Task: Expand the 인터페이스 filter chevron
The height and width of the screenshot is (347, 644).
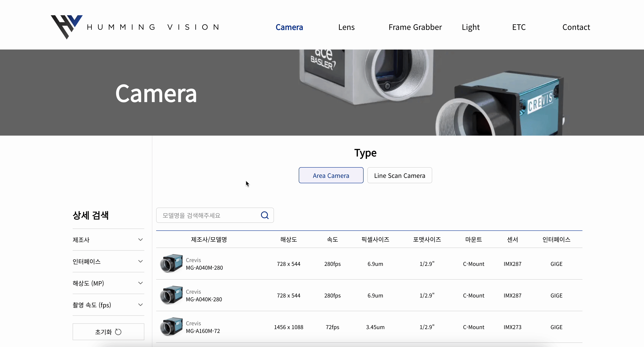Action: pyautogui.click(x=141, y=261)
